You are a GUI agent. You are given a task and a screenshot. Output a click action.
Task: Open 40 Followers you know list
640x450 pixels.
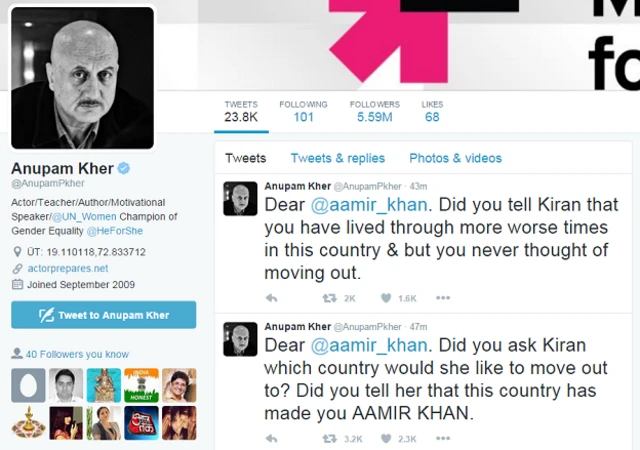(77, 354)
